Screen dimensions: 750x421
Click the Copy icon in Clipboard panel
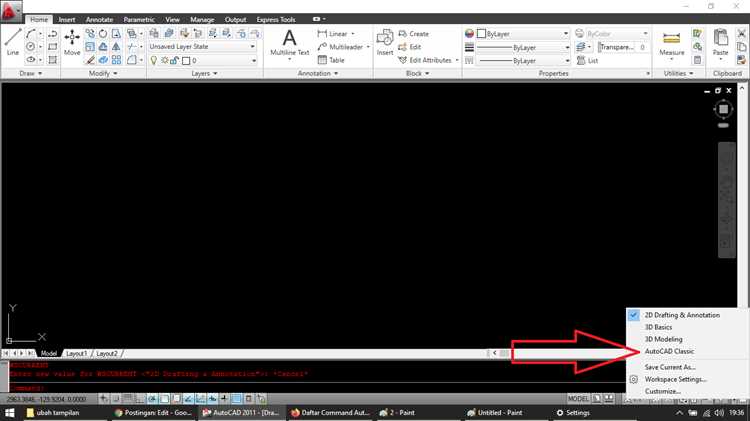(x=741, y=47)
